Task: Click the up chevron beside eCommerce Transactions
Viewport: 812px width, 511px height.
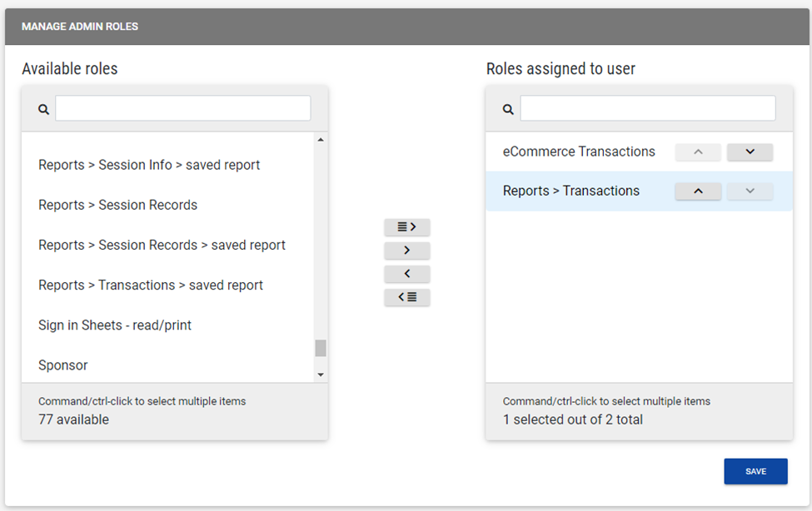Action: click(698, 152)
